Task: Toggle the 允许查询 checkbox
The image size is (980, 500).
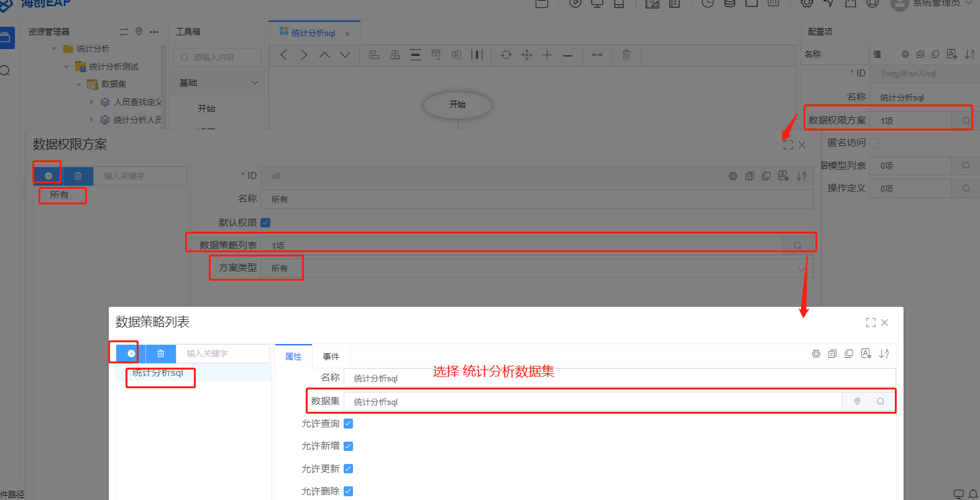Action: [x=349, y=424]
